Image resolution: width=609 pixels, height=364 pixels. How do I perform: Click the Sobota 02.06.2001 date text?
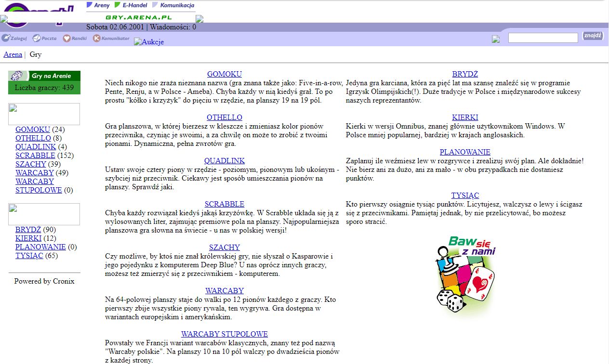[x=116, y=27]
